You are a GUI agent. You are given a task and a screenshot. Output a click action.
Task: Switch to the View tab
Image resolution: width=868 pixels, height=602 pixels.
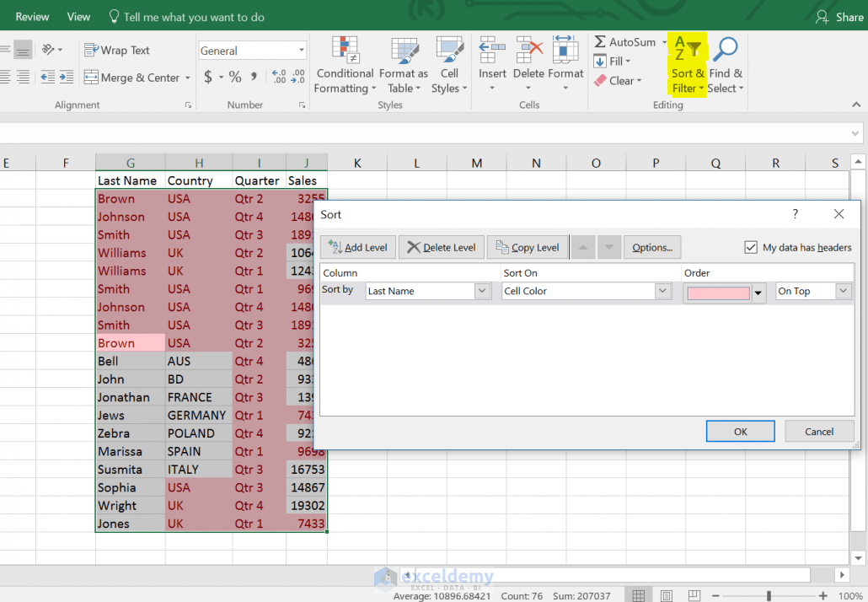coord(78,15)
